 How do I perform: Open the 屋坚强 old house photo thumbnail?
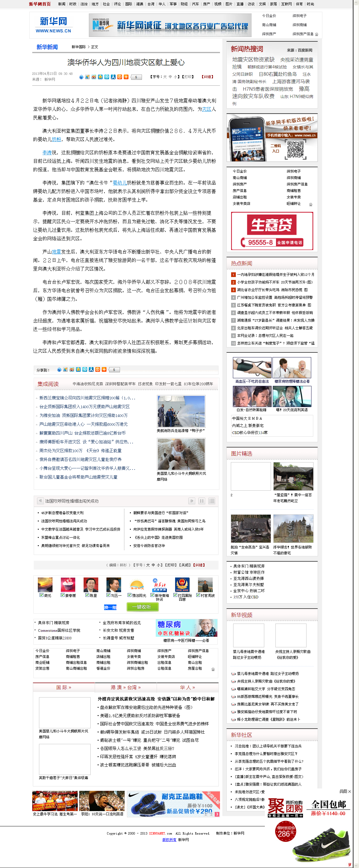tap(293, 476)
